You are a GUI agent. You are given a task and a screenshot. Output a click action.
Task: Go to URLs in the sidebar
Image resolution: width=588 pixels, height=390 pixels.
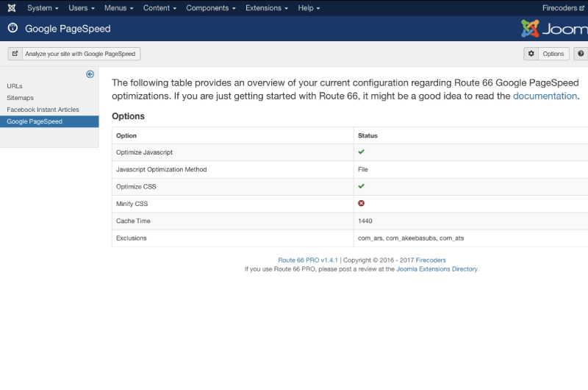click(x=15, y=86)
